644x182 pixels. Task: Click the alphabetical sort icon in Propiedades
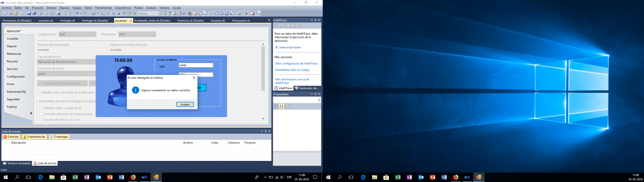282,106
